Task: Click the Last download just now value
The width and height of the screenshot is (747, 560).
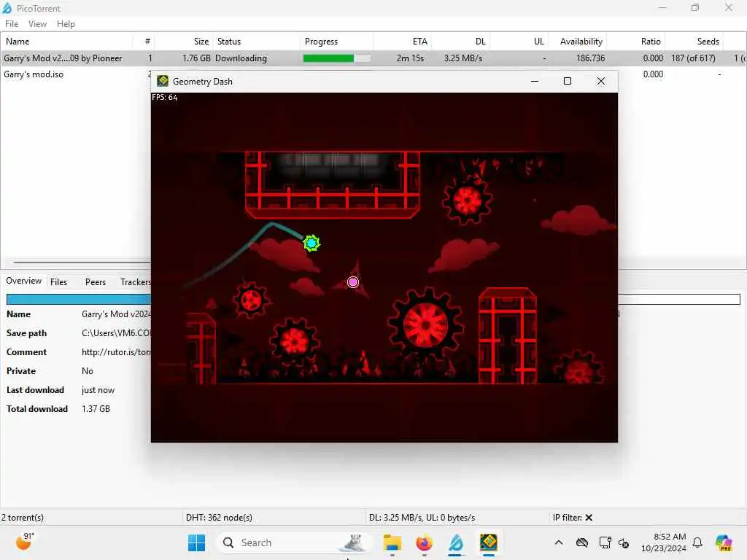Action: tap(98, 390)
